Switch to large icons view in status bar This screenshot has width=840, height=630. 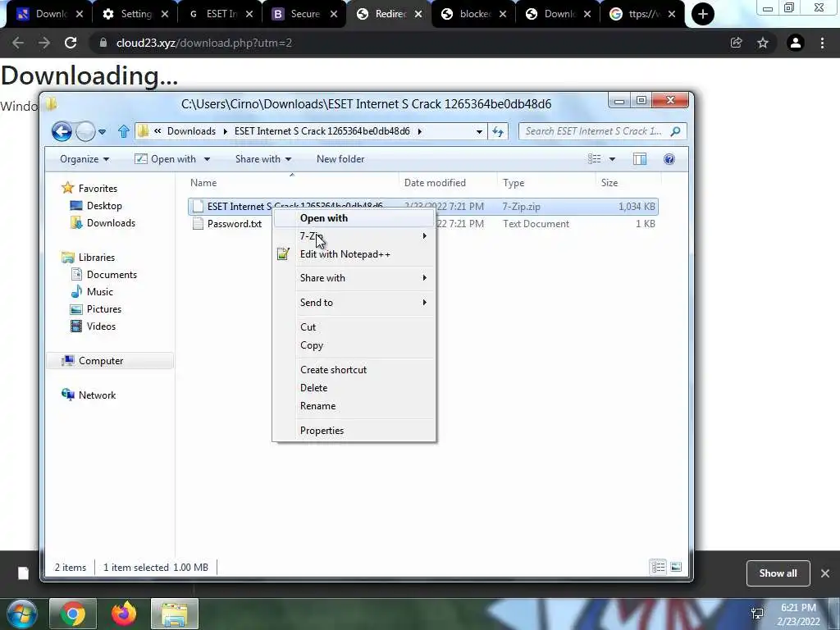click(676, 567)
